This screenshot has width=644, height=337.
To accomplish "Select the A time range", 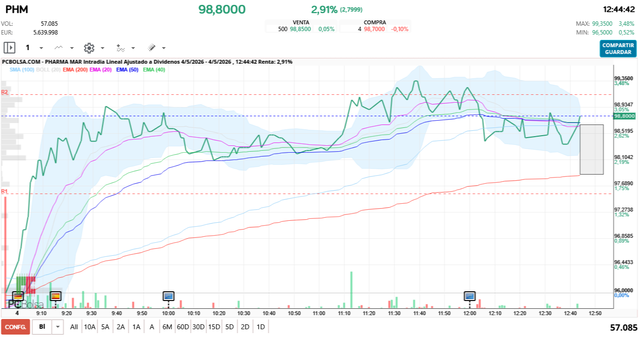I will point(152,327).
